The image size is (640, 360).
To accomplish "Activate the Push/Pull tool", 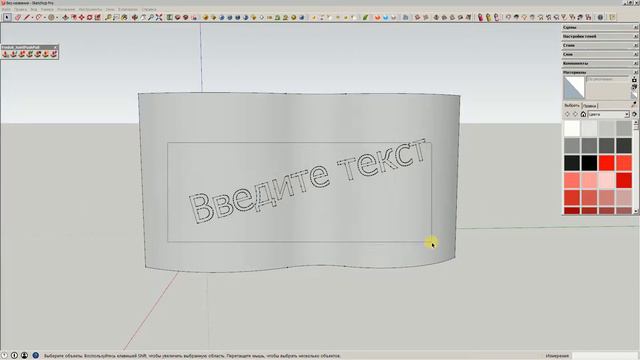I will click(x=65, y=17).
